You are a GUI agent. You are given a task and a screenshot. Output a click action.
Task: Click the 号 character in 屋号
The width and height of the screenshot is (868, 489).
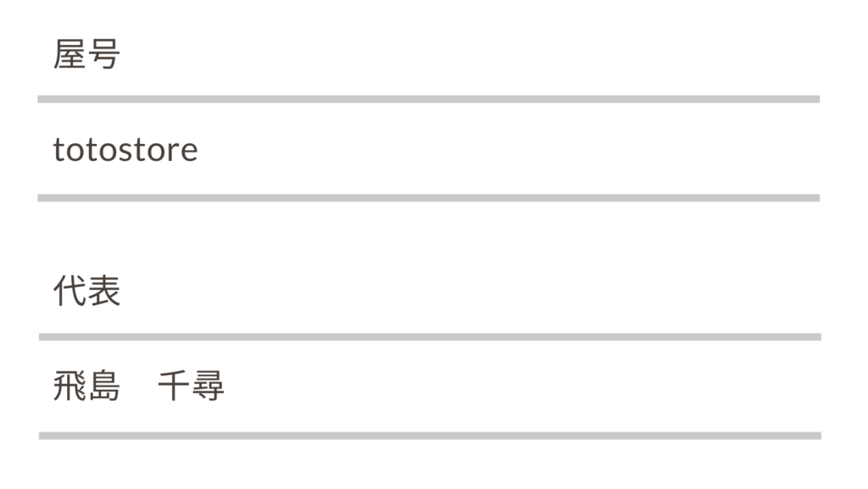click(103, 55)
